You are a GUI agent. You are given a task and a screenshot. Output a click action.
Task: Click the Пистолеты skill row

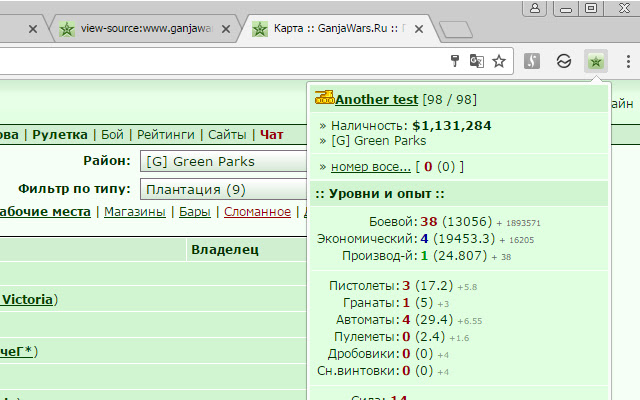403,286
